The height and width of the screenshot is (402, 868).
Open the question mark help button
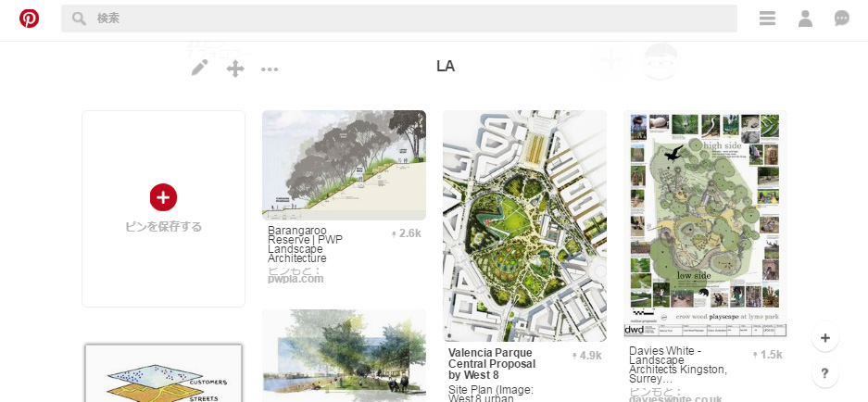[x=824, y=374]
